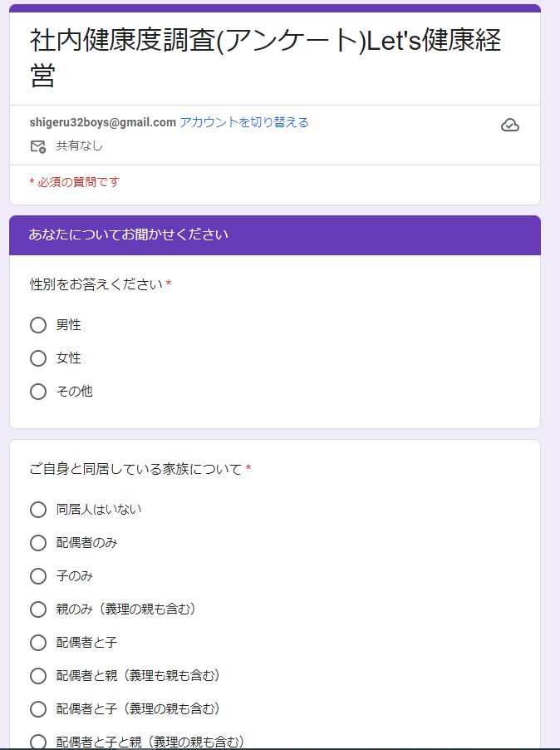The width and height of the screenshot is (560, 750).
Task: Click the mail not-shared icon
Action: point(37,146)
